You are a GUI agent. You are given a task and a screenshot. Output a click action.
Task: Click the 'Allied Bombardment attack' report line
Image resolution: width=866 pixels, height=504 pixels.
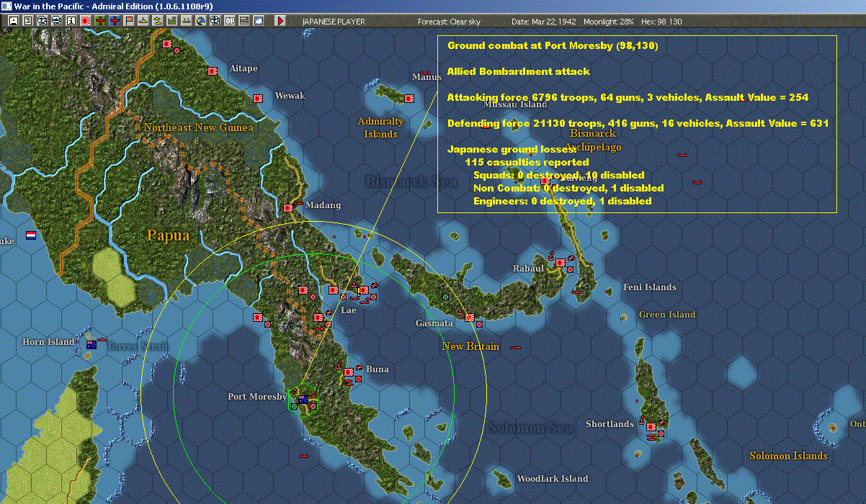[518, 71]
